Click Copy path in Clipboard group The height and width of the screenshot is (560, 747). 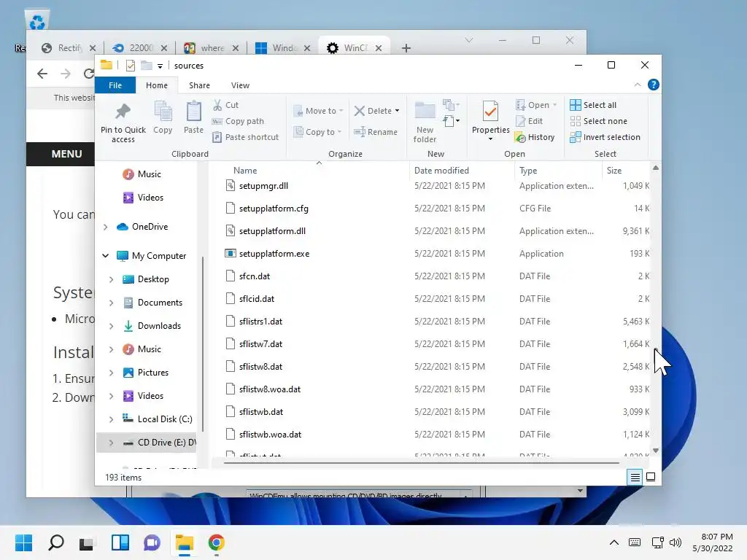(x=238, y=121)
